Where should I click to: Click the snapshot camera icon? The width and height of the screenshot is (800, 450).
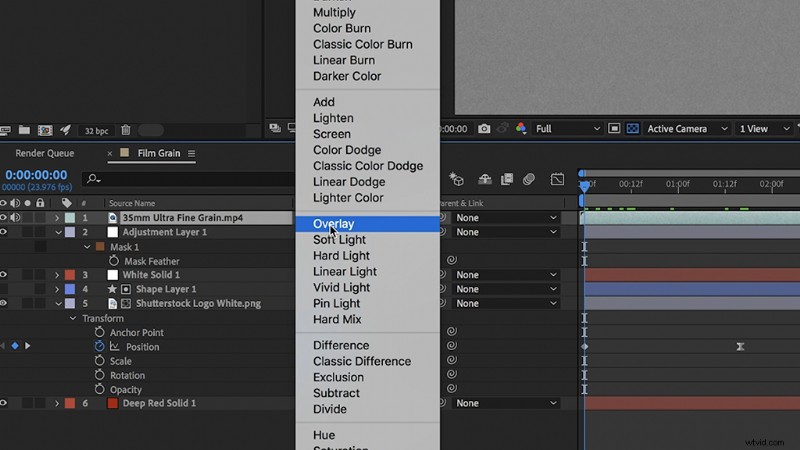[484, 129]
